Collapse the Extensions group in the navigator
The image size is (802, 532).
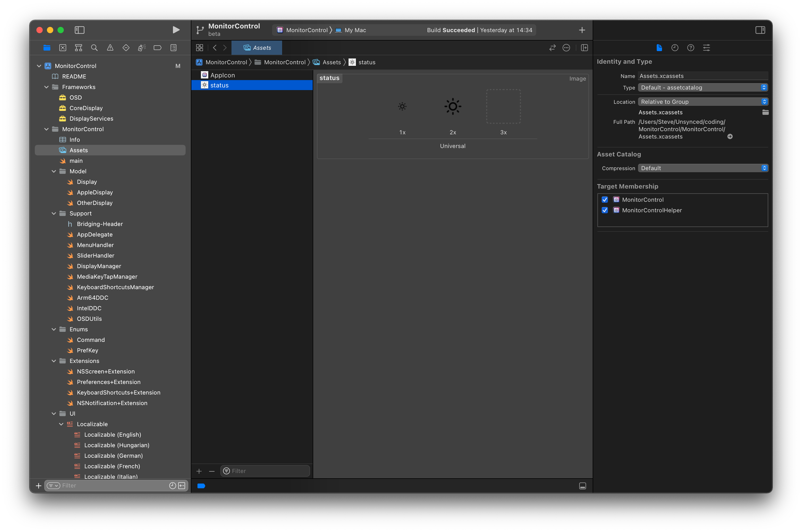tap(54, 361)
